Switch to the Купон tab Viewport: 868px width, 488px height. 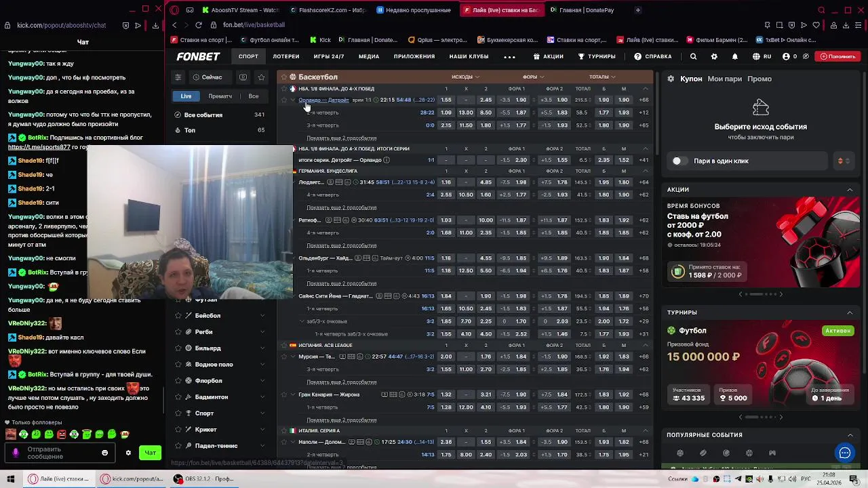point(691,79)
